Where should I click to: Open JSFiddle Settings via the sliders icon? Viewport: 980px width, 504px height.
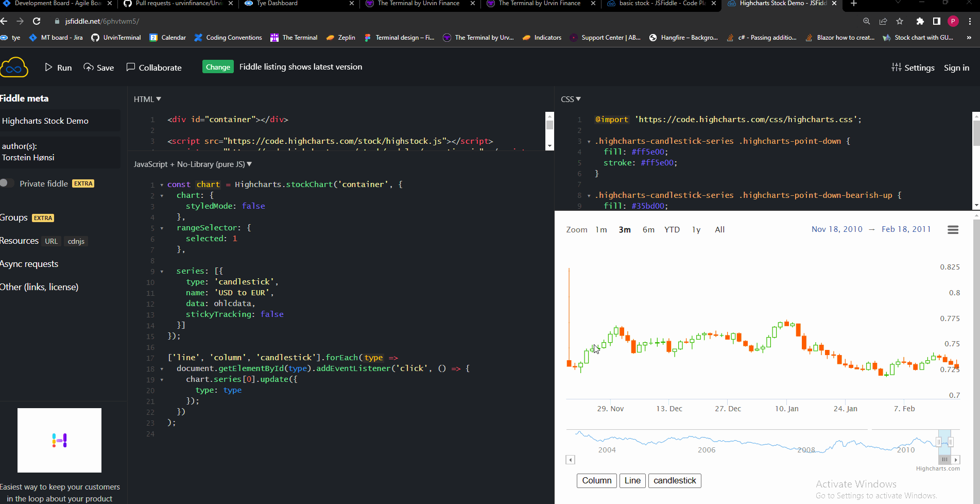click(x=897, y=68)
